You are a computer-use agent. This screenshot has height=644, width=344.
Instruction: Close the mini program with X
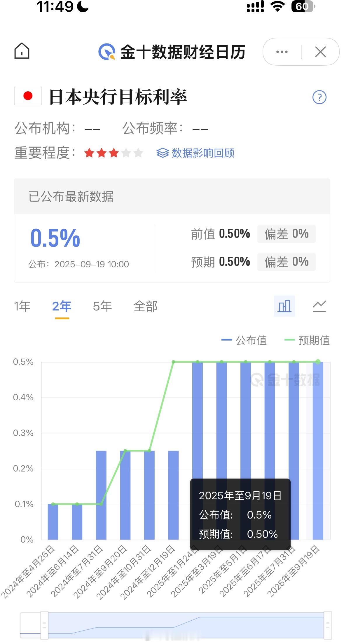(320, 52)
